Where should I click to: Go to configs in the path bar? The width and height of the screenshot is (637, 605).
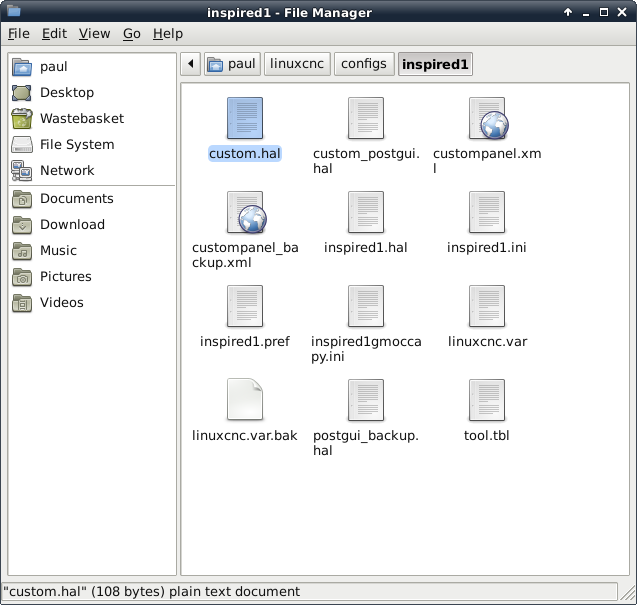coord(364,64)
